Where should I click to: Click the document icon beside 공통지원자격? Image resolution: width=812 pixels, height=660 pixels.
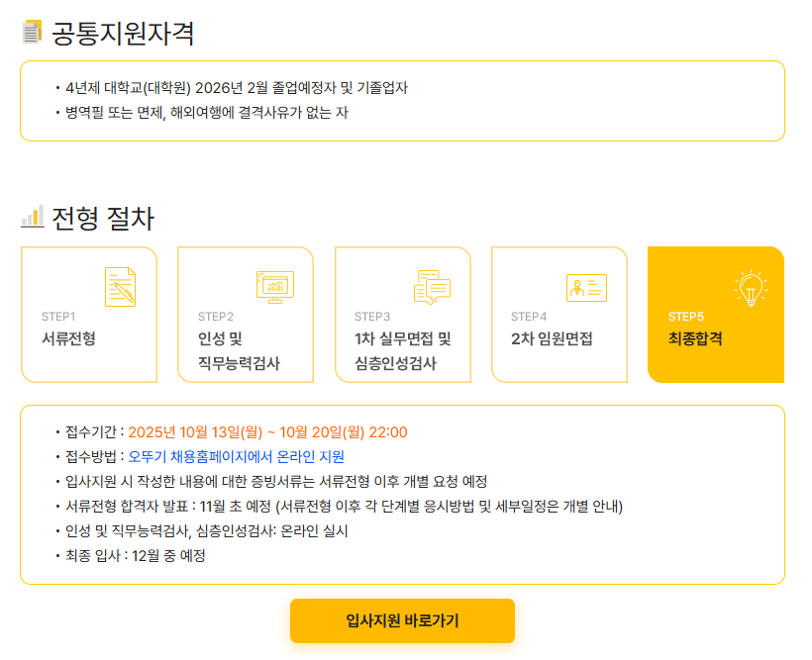tap(32, 32)
